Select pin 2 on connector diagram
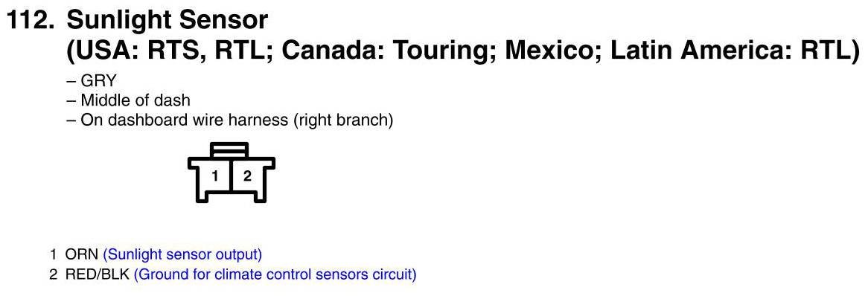Viewport: 868px width, 296px height. [x=247, y=176]
